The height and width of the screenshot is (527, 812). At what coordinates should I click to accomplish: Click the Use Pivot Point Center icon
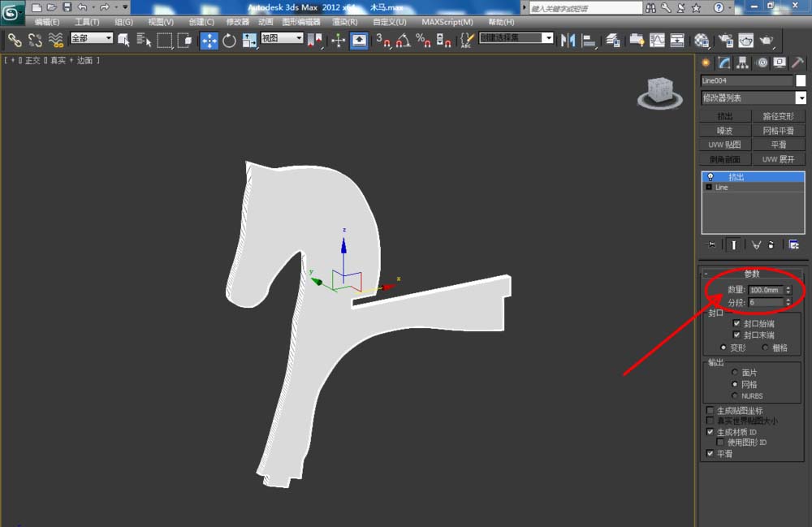click(314, 40)
